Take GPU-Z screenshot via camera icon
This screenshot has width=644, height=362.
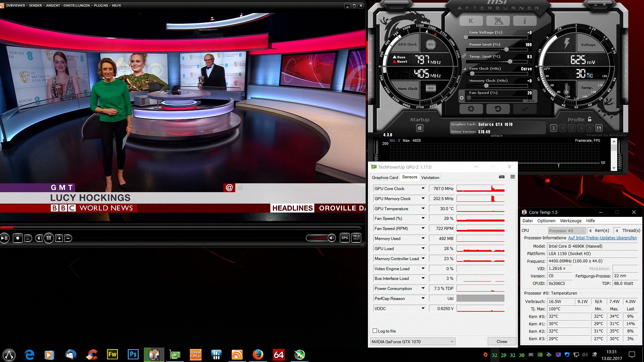pyautogui.click(x=502, y=177)
